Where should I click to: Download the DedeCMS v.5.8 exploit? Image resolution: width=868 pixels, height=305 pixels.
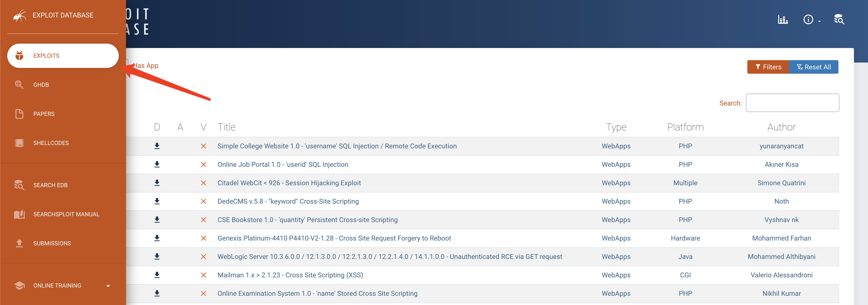(x=157, y=201)
